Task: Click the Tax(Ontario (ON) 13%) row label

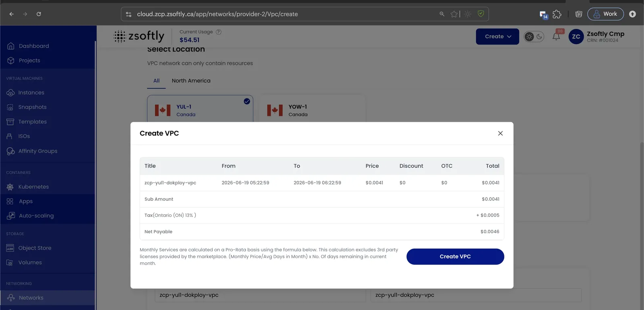Action: [170, 216]
